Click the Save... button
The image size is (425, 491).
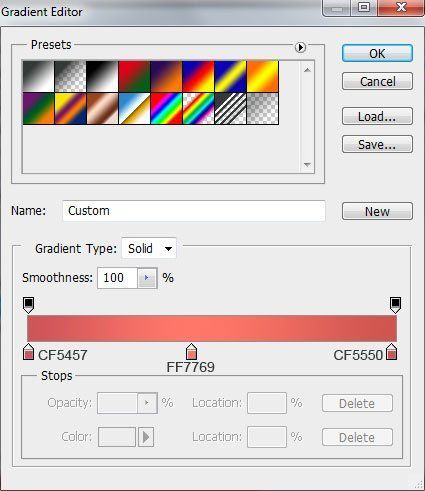click(377, 144)
